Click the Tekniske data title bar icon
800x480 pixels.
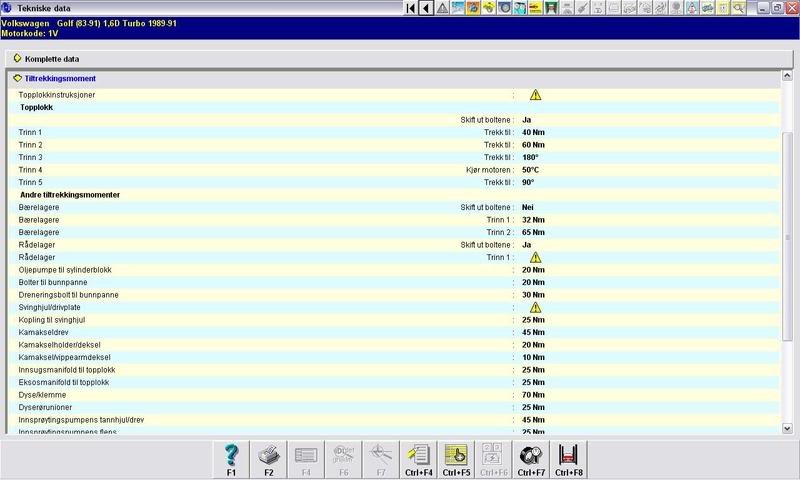tap(8, 8)
